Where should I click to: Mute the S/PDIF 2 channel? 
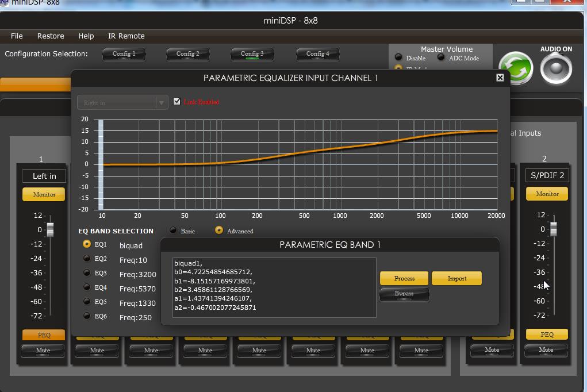click(x=546, y=349)
